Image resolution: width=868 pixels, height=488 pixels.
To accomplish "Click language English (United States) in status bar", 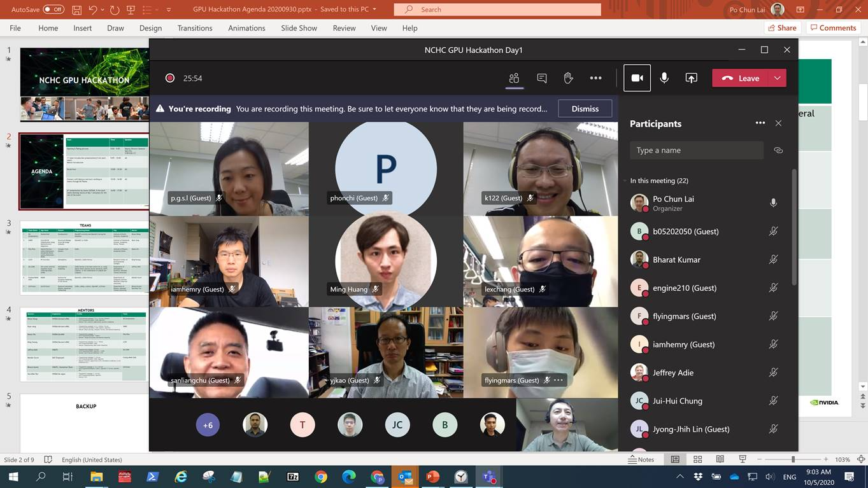I will pyautogui.click(x=92, y=459).
